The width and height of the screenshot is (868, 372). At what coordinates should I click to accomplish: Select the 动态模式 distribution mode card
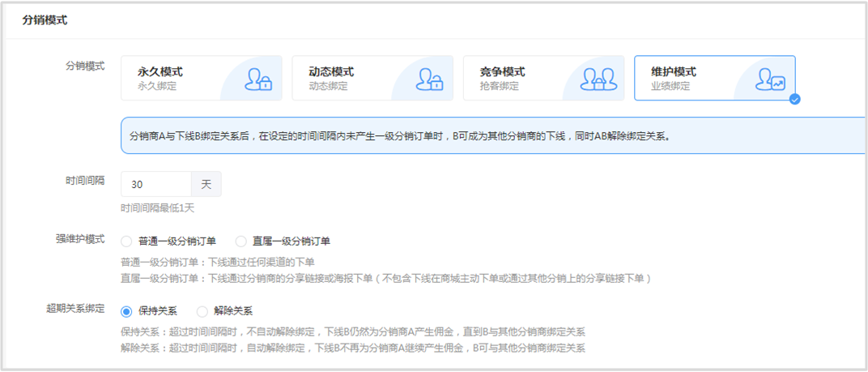[x=372, y=78]
